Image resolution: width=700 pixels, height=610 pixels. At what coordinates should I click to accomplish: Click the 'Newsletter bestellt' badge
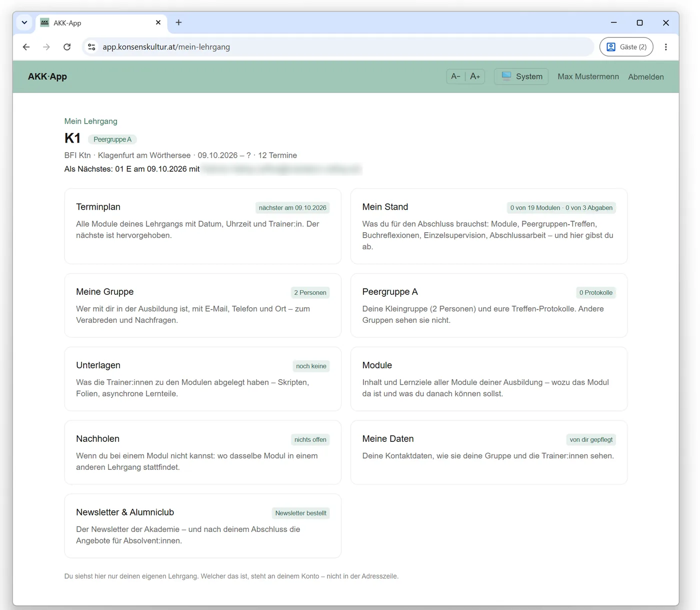coord(300,513)
